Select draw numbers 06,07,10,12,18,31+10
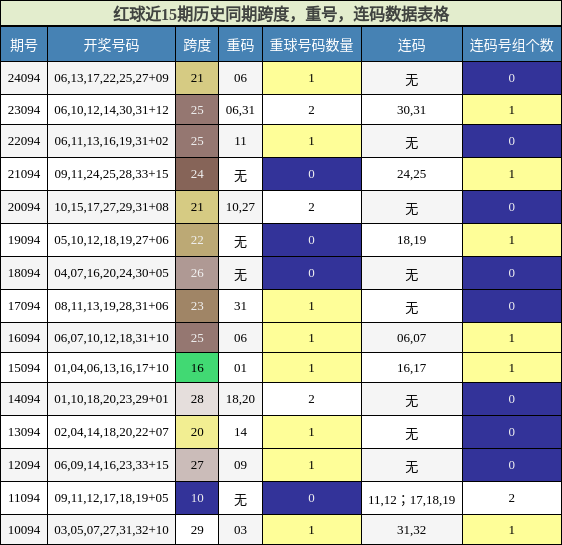 pyautogui.click(x=111, y=338)
